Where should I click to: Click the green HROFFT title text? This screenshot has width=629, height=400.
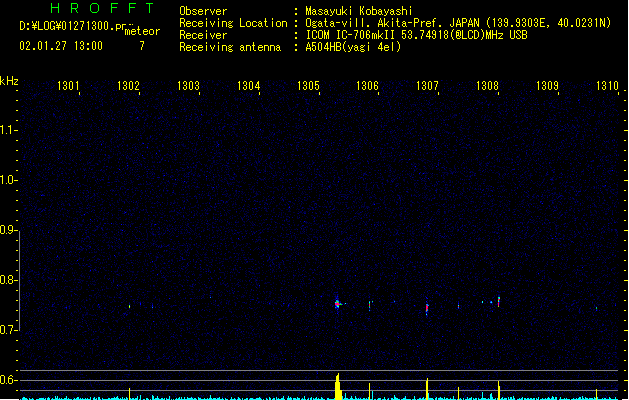[102, 8]
